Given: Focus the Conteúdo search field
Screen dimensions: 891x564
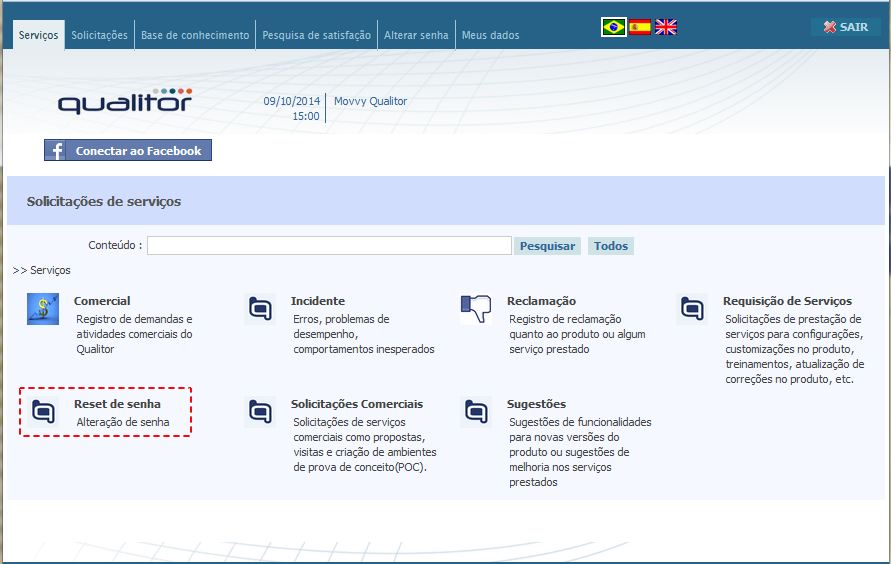Looking at the screenshot, I should tap(330, 245).
